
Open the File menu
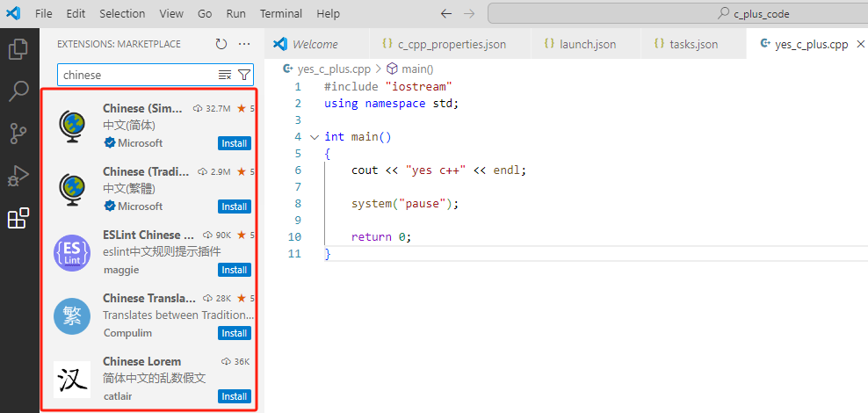43,14
